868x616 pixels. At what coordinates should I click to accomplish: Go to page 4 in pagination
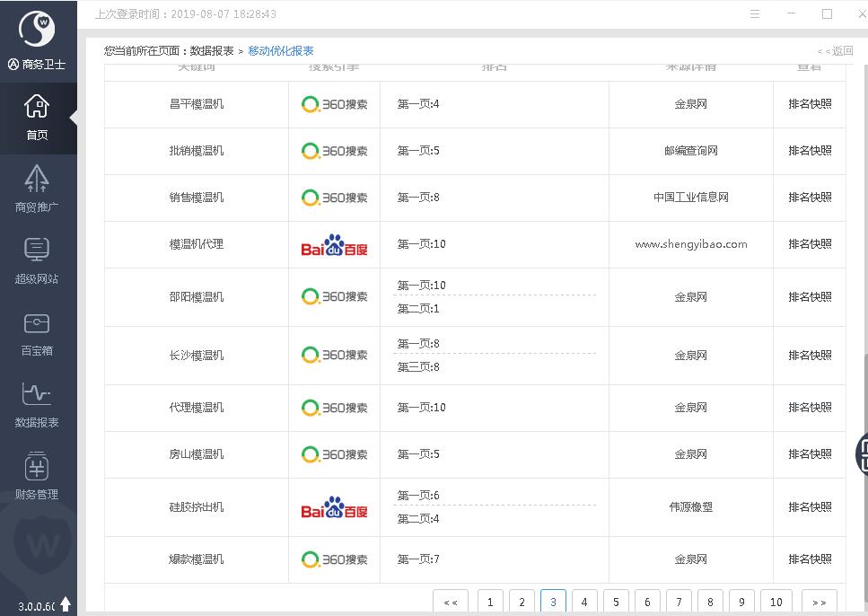coord(584,602)
